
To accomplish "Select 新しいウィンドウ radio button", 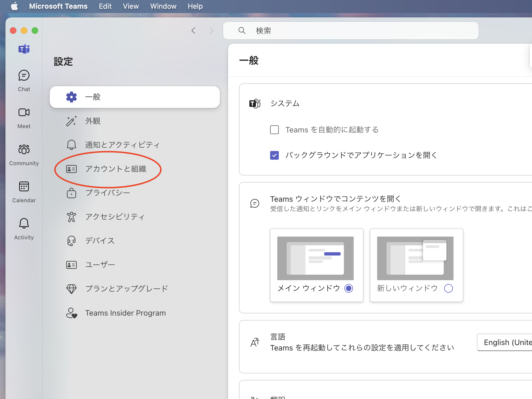I will (x=449, y=288).
